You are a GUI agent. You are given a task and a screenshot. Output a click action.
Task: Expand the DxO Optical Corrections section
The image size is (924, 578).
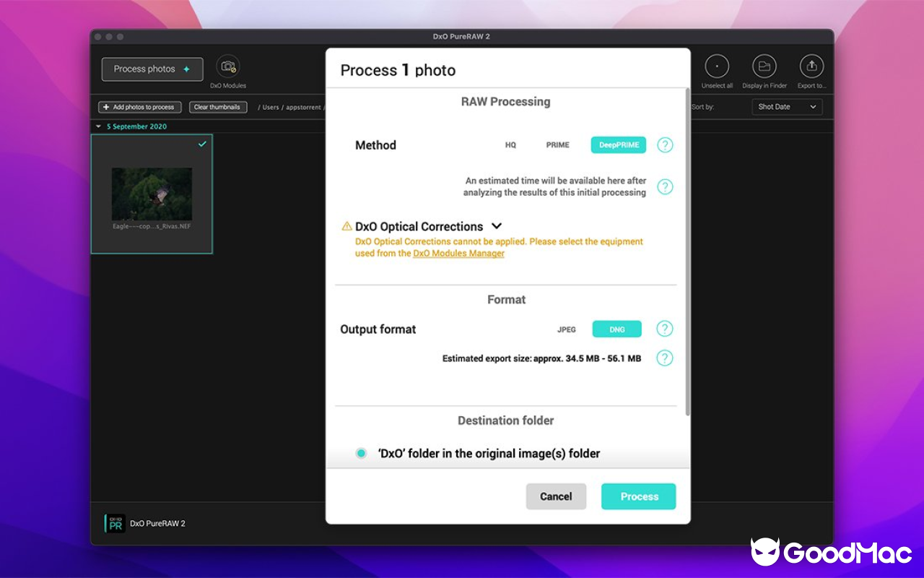(497, 226)
